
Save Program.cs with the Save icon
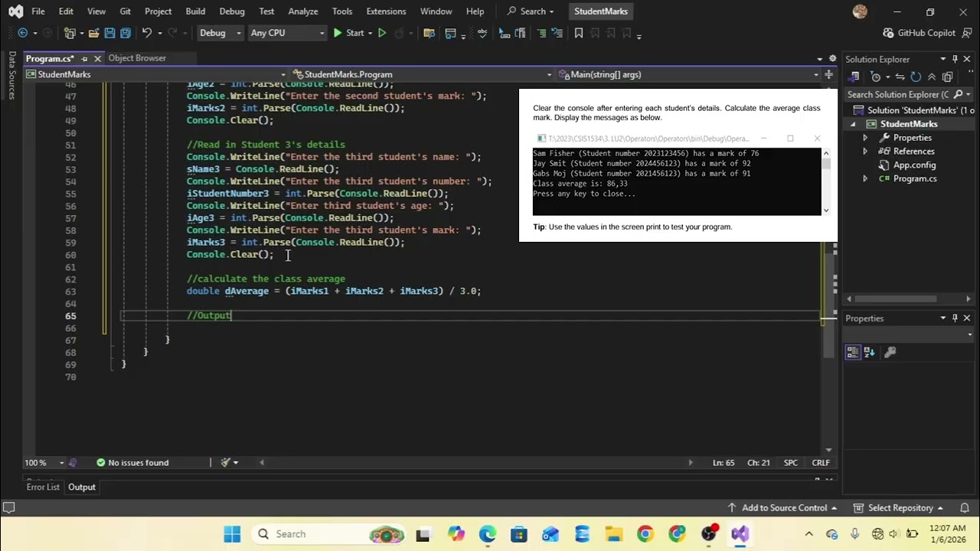(109, 33)
